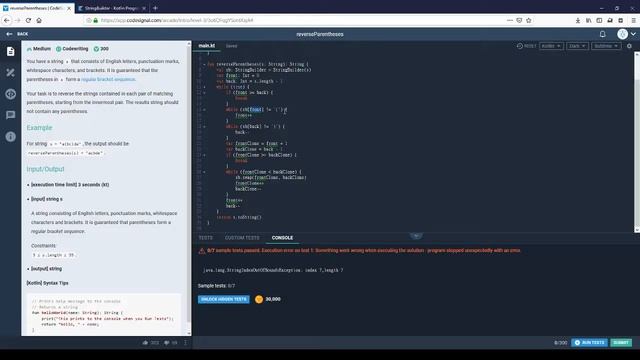Click the [Kotlin] Syntax Tips label
The height and width of the screenshot is (360, 640).
click(47, 283)
